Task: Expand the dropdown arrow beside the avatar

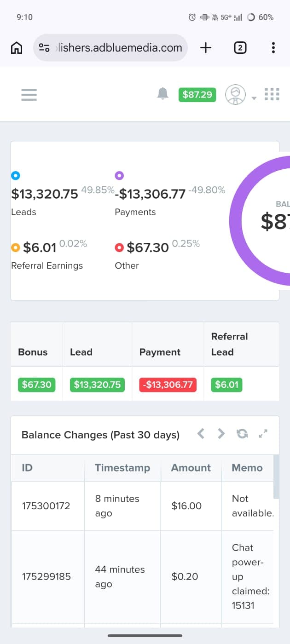Action: click(x=254, y=98)
